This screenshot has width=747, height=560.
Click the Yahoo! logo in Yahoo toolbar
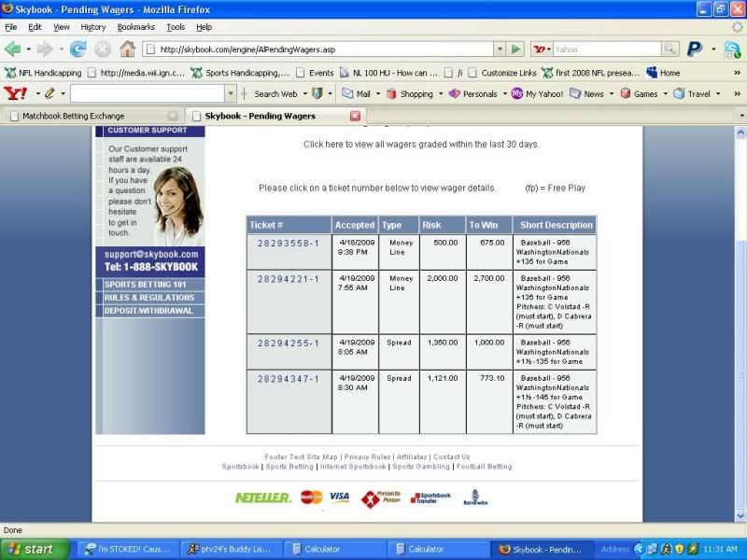tap(16, 93)
